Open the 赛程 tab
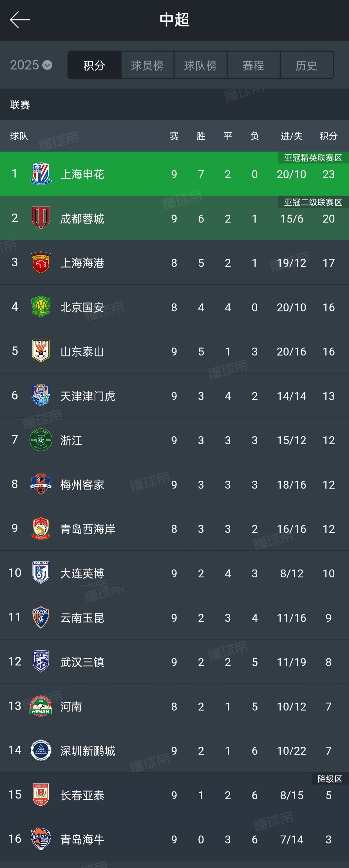Image resolution: width=349 pixels, height=868 pixels. 253,65
